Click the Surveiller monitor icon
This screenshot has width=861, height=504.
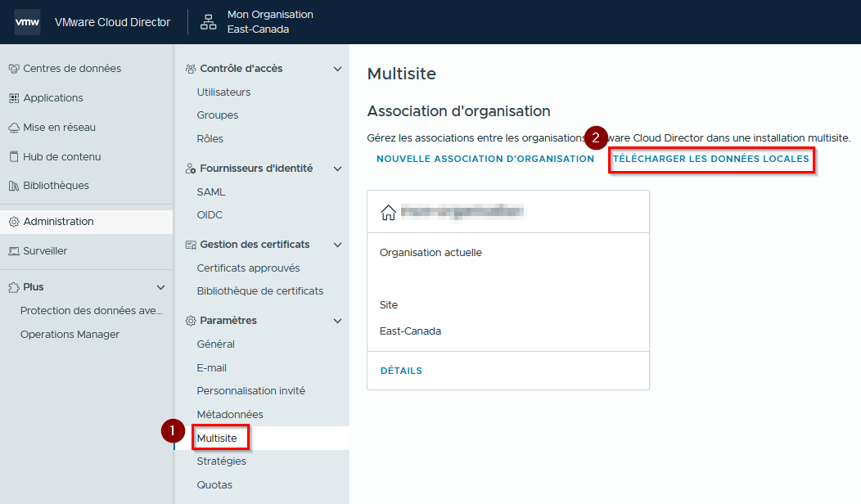(x=14, y=251)
